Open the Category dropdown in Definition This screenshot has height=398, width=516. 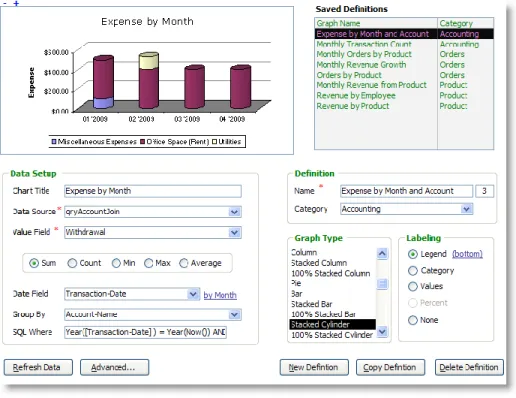(x=466, y=209)
